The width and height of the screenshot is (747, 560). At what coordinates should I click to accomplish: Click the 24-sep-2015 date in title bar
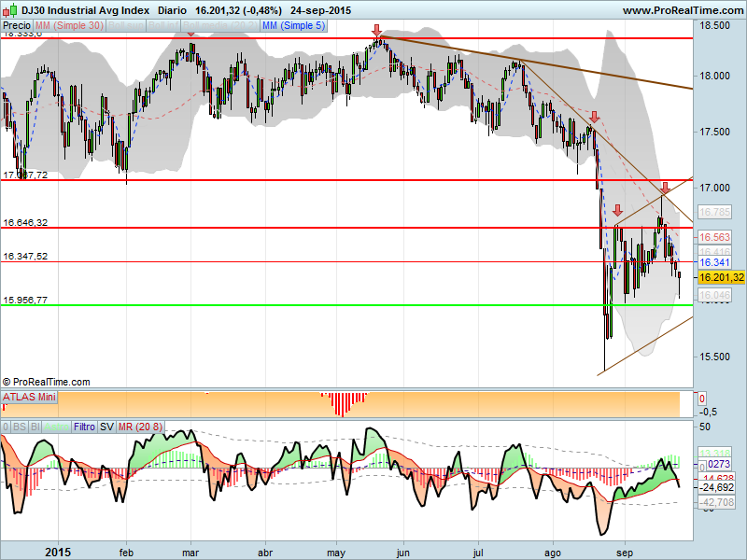(320, 10)
